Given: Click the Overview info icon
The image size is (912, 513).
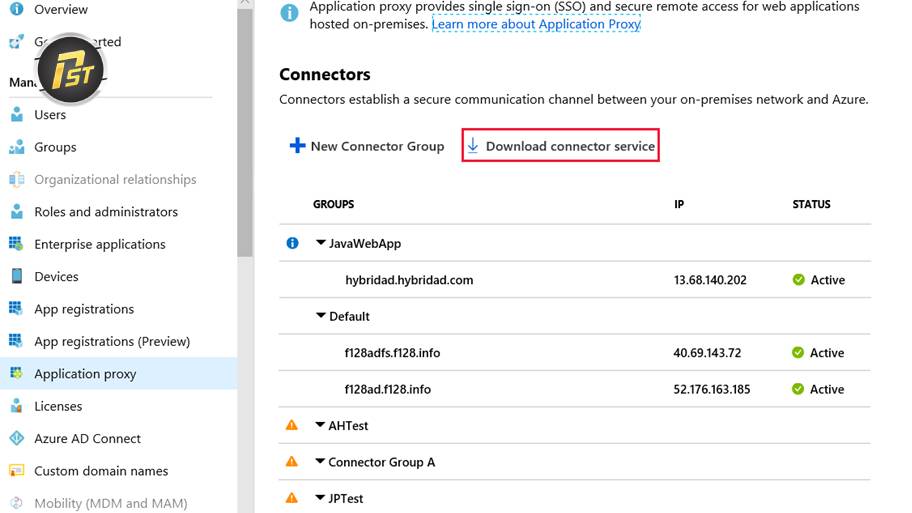Looking at the screenshot, I should 17,9.
